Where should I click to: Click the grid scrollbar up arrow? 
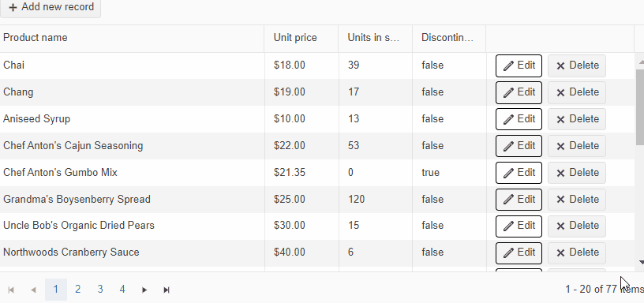[x=641, y=62]
